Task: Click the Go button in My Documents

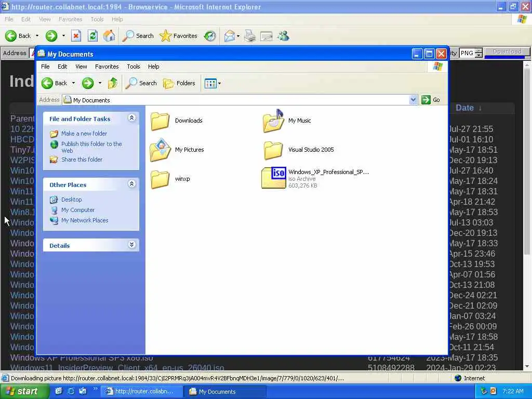Action: 431,100
